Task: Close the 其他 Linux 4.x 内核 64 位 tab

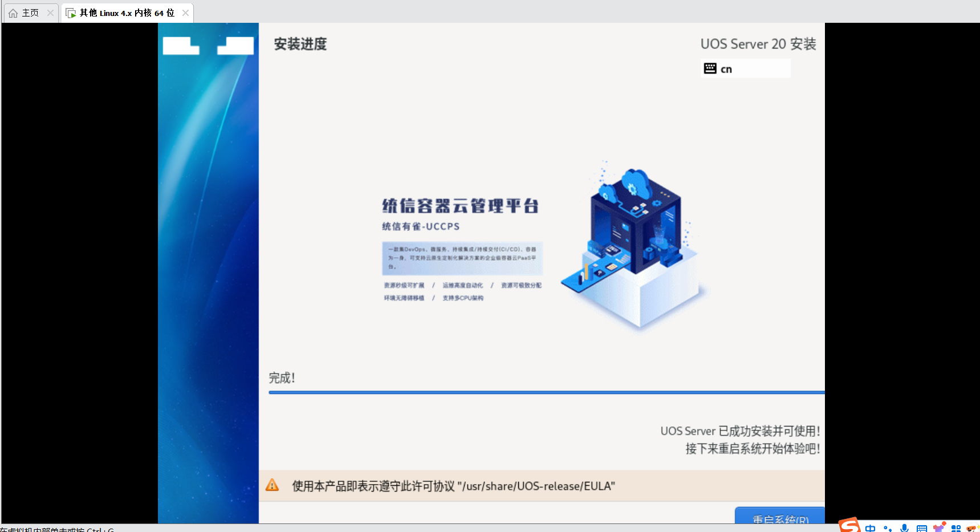Action: point(185,13)
